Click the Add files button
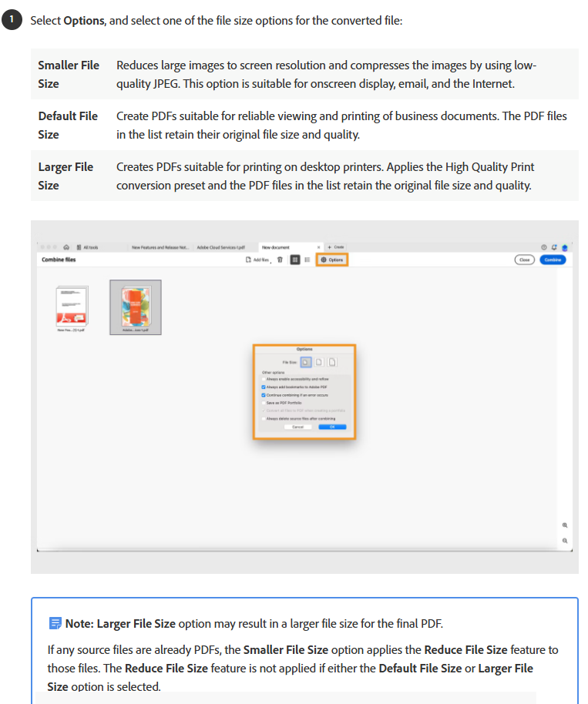Image resolution: width=588 pixels, height=704 pixels. click(257, 260)
